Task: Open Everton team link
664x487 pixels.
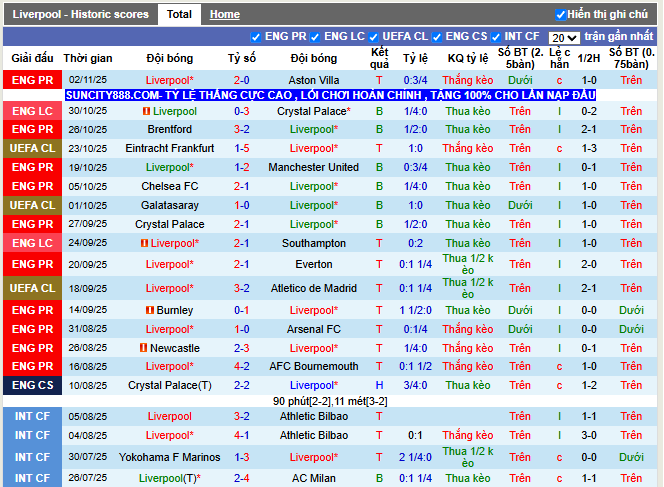Action: pyautogui.click(x=314, y=264)
